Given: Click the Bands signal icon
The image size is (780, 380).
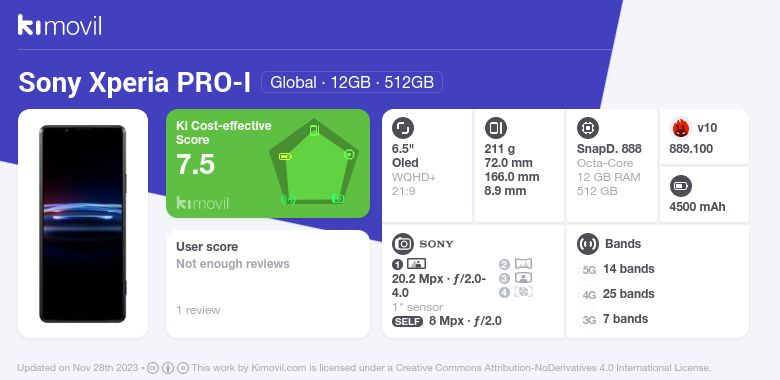Looking at the screenshot, I should [587, 244].
